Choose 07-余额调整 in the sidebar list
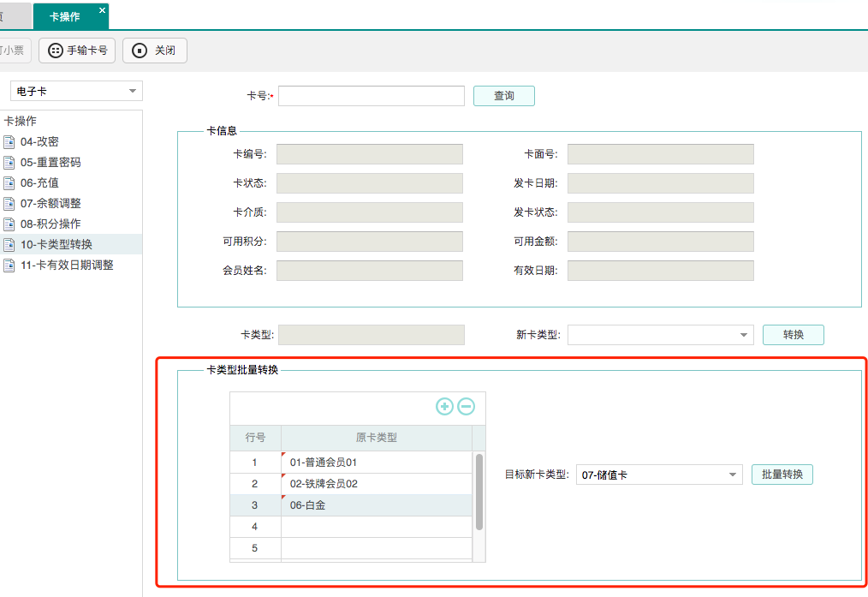Image resolution: width=868 pixels, height=597 pixels. 51,204
